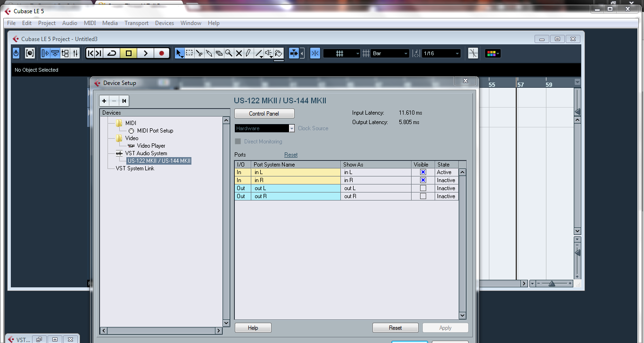Select the Zoom magnifier tool

pyautogui.click(x=229, y=53)
